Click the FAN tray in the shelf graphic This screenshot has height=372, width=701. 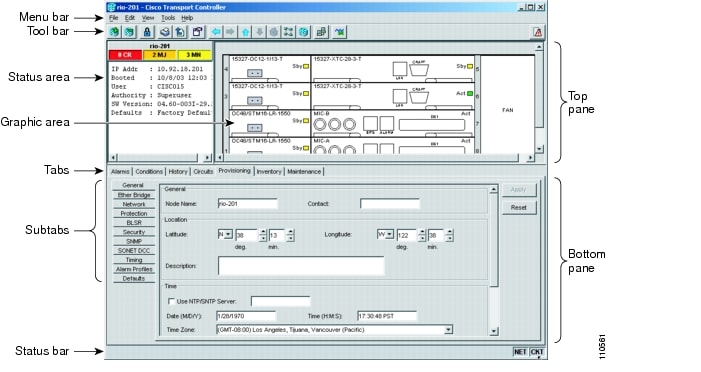pyautogui.click(x=507, y=105)
